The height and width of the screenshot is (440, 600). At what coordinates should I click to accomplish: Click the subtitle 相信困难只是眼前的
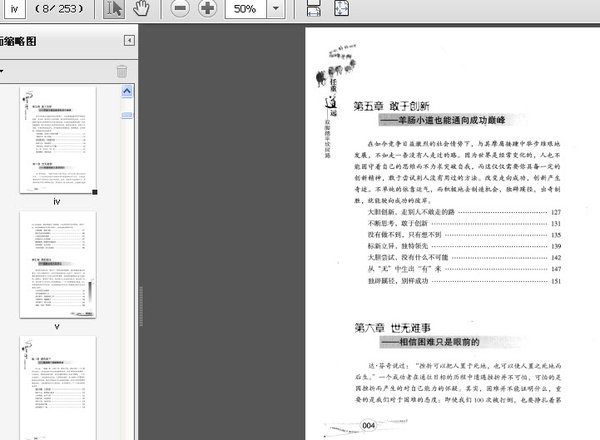439,342
